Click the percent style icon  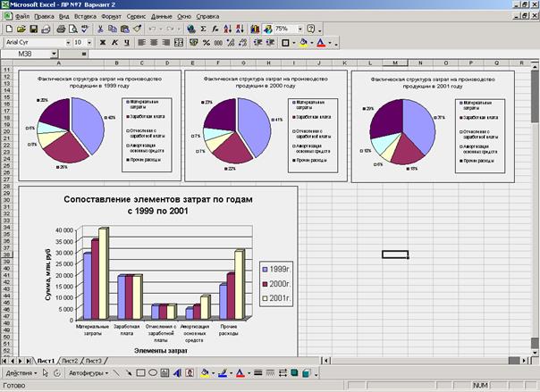[206, 42]
